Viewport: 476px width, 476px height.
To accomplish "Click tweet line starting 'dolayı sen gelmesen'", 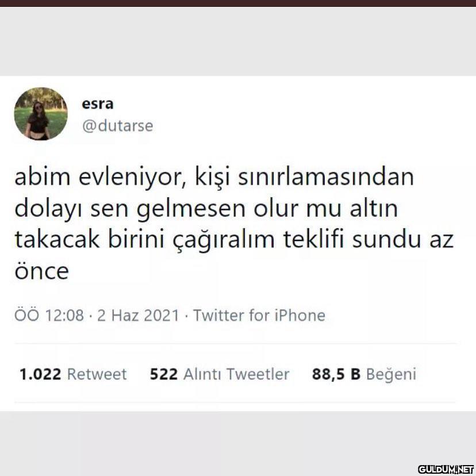I will pyautogui.click(x=206, y=209).
